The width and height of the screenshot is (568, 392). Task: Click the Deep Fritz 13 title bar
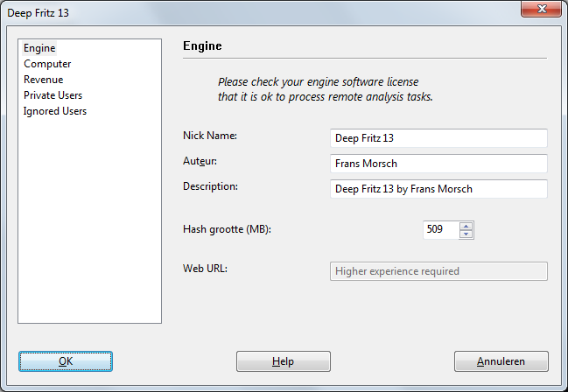263,12
